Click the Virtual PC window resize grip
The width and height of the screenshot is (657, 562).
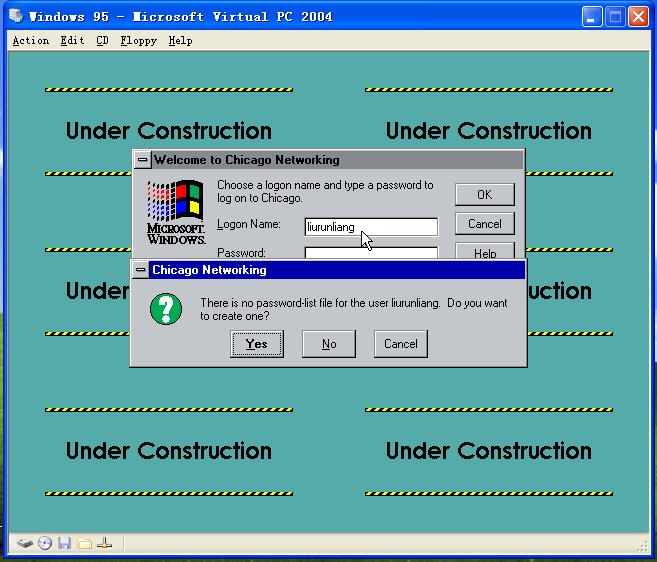(642, 546)
